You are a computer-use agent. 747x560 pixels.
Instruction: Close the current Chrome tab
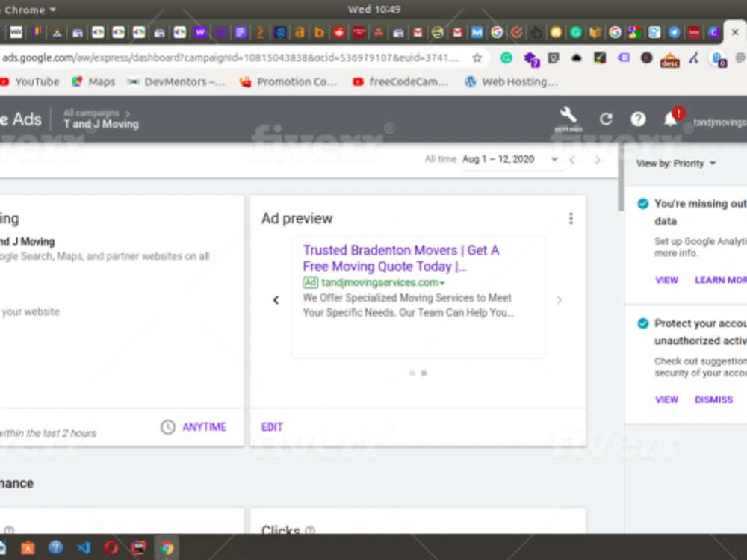(735, 32)
